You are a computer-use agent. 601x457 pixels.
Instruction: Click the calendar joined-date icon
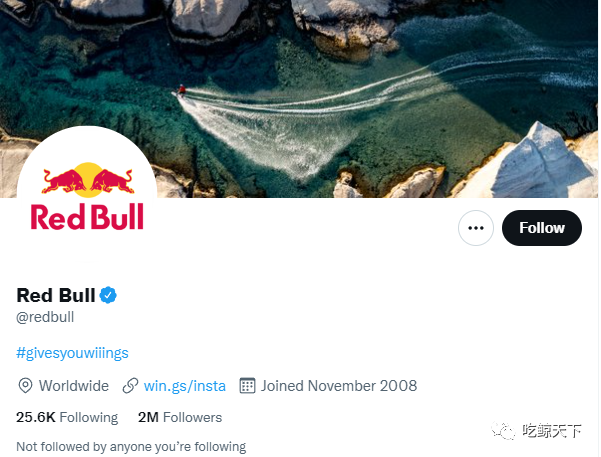pyautogui.click(x=247, y=386)
